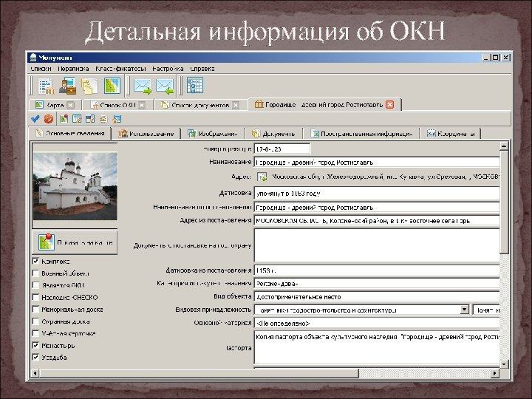Open the Использование sub-tab
The width and height of the screenshot is (532, 399).
[146, 134]
